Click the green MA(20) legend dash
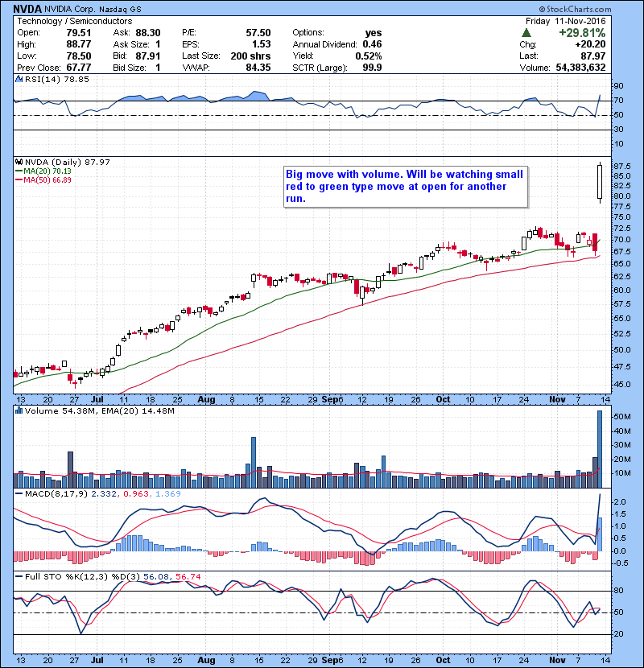Viewport: 644px width, 668px height. (19, 171)
